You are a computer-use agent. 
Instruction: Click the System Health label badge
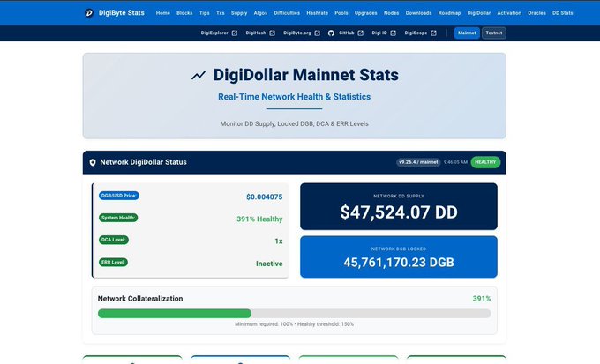(118, 218)
